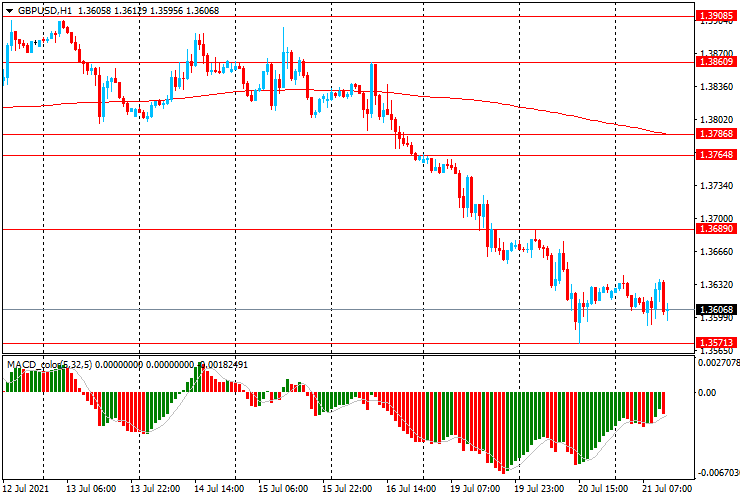Click the 1.38020 price scale value
740x500 pixels.
tap(717, 120)
